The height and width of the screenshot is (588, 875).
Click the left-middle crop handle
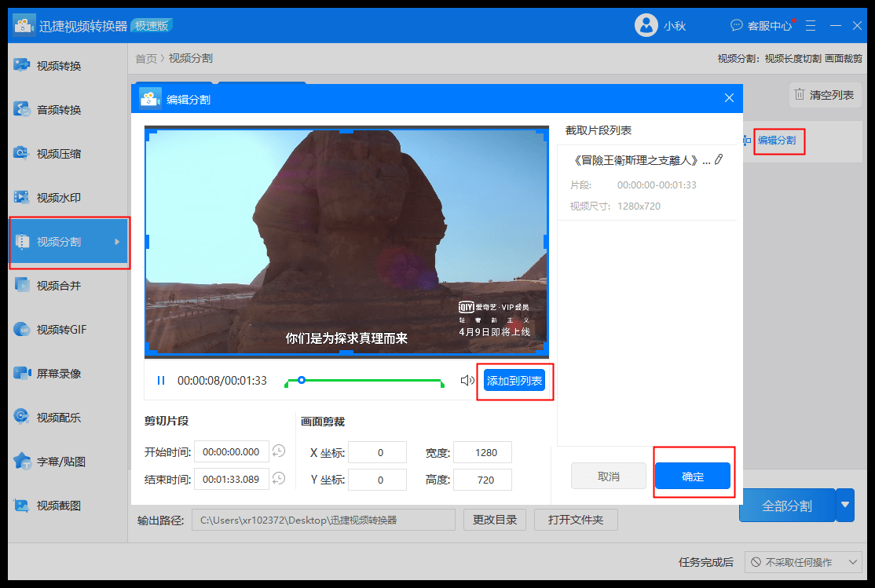point(148,242)
